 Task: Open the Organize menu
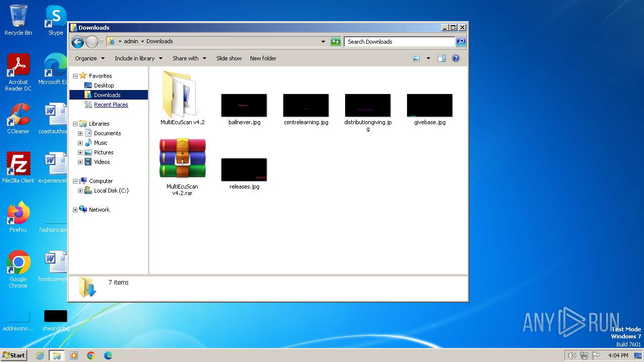pos(90,58)
